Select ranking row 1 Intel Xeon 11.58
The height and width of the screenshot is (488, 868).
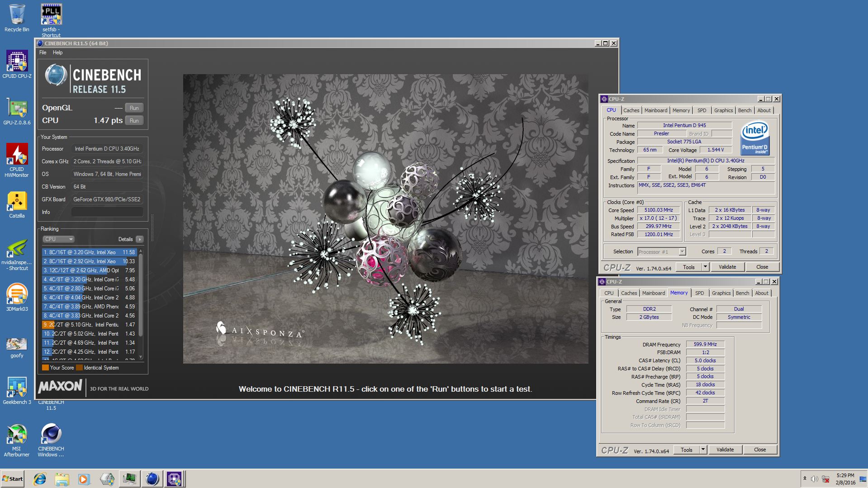[89, 252]
